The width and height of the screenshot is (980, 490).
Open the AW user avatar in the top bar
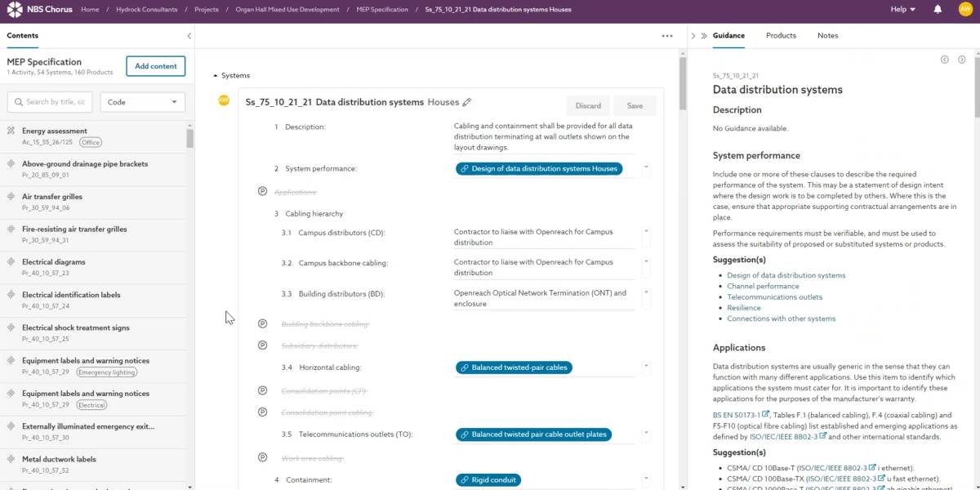coord(964,10)
